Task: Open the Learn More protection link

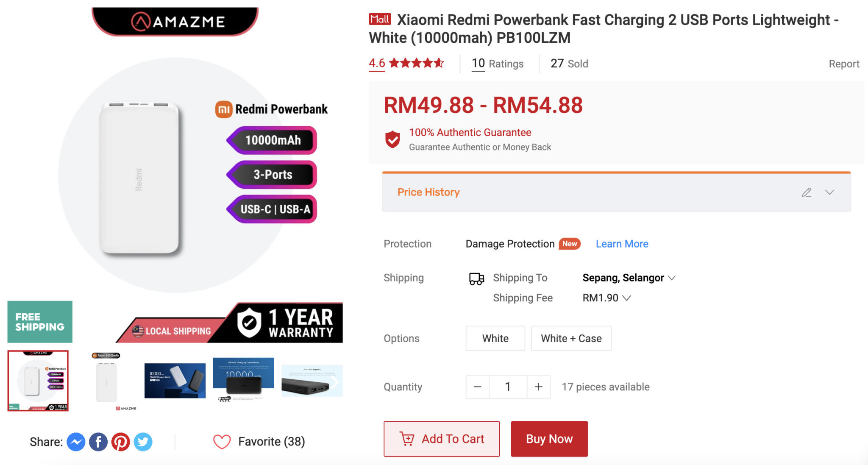Action: click(x=622, y=244)
